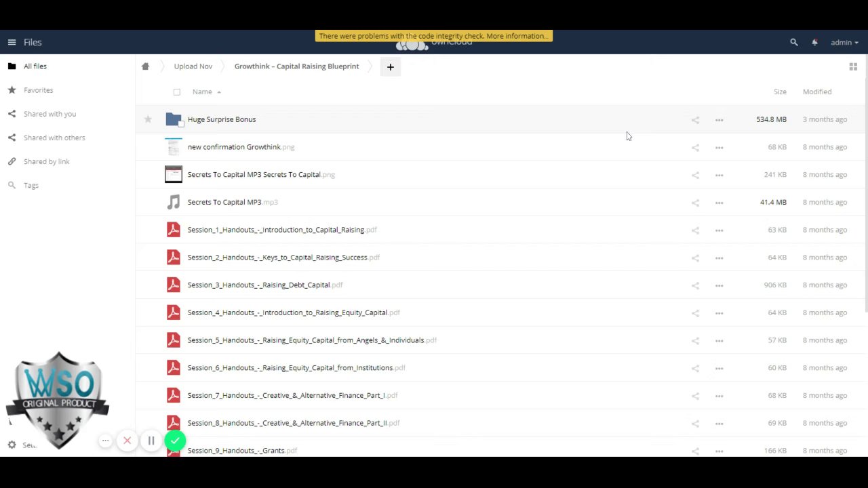Open more actions for Session_5 Angels & Individuals
The width and height of the screenshot is (868, 488).
coord(719,341)
